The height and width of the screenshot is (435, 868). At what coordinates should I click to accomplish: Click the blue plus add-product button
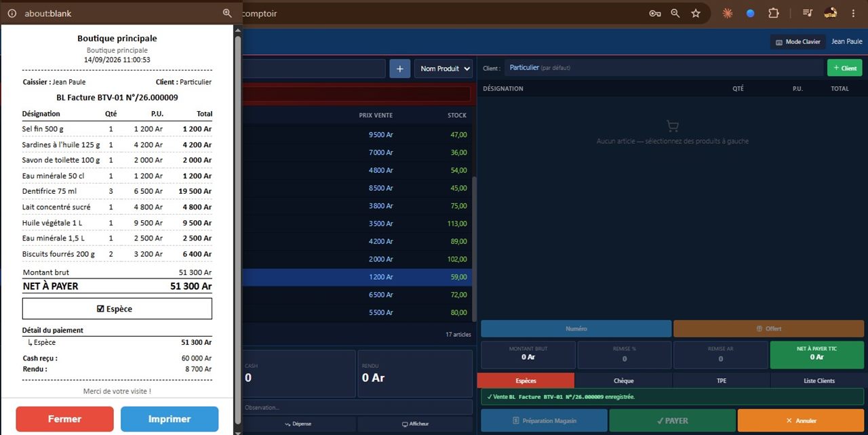click(399, 68)
